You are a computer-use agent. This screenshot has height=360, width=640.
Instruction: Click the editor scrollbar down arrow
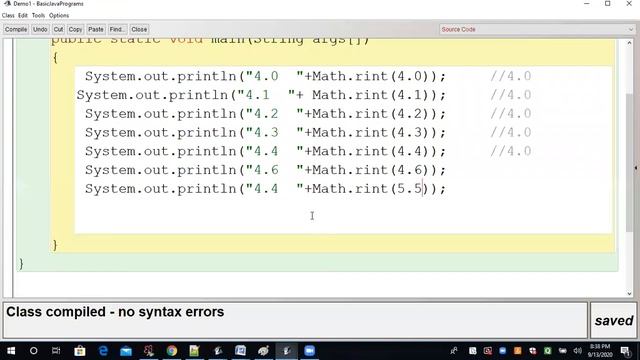629,293
